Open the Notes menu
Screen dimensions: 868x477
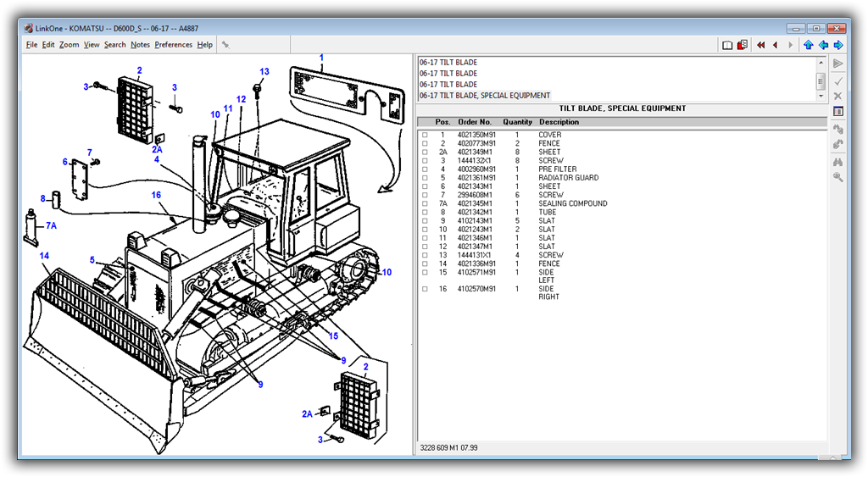click(x=140, y=45)
